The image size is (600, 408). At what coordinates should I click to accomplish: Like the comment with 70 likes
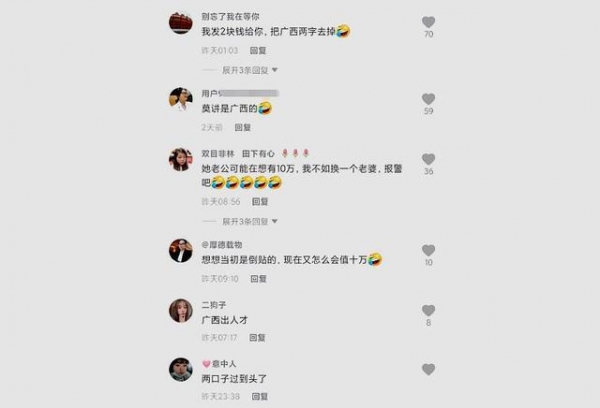[428, 22]
